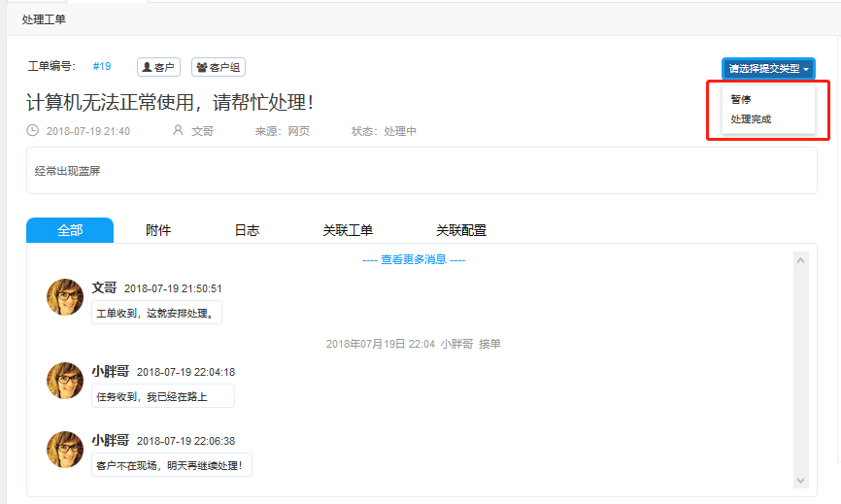Click the scrollbar down arrow in message list
Viewport: 841px width, 504px height.
point(800,480)
